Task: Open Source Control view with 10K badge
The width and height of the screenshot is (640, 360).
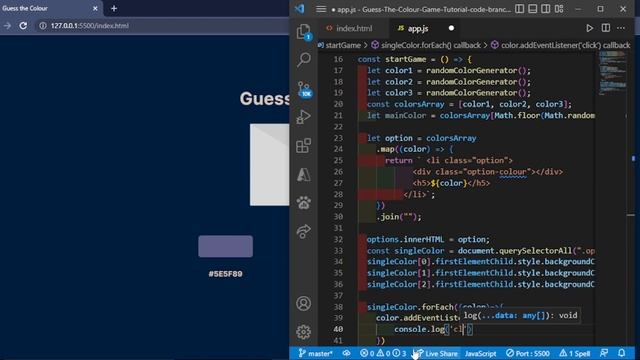Action: 304,89
